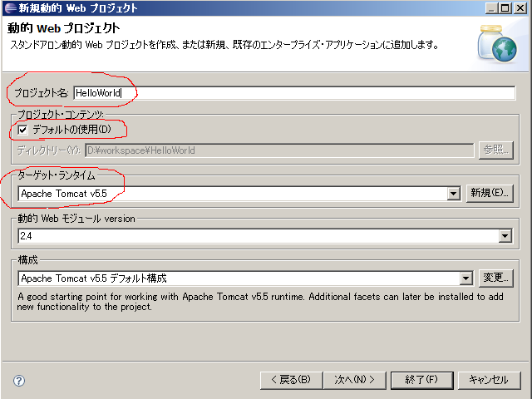Open the 構成 configuration dropdown arrow

465,278
